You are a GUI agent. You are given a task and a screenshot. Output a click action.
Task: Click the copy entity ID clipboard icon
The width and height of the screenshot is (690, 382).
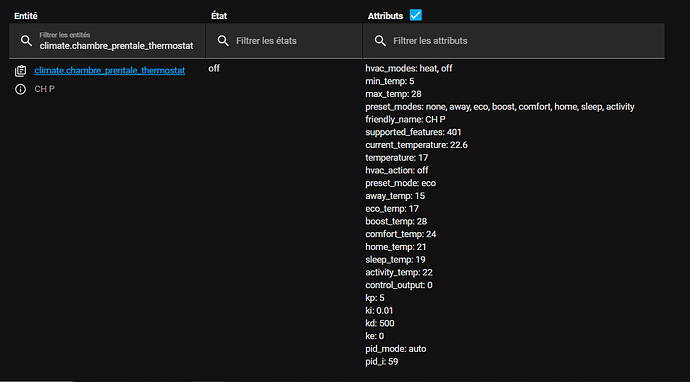click(x=20, y=71)
